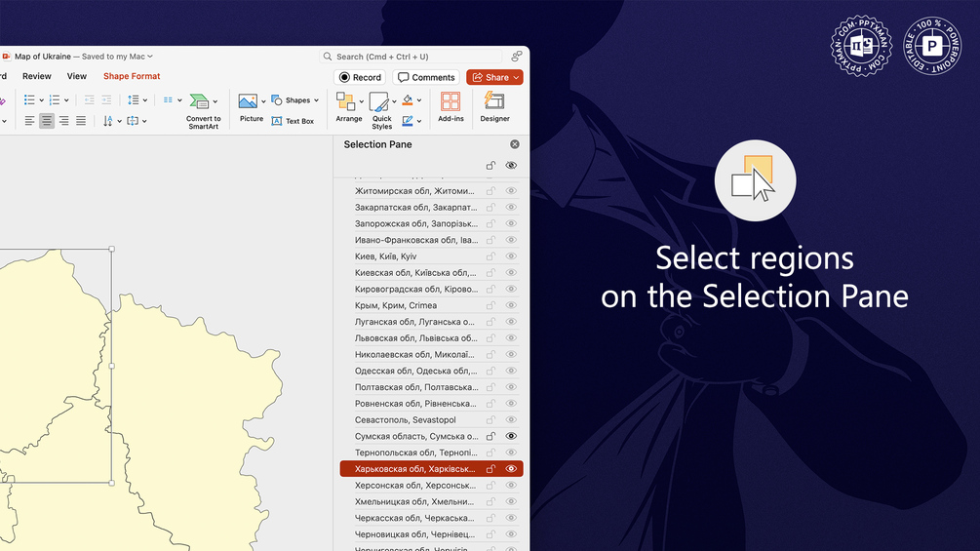Screen dimensions: 980x551
Task: Toggle visibility of Севастополь, Sevastopol
Action: [511, 419]
